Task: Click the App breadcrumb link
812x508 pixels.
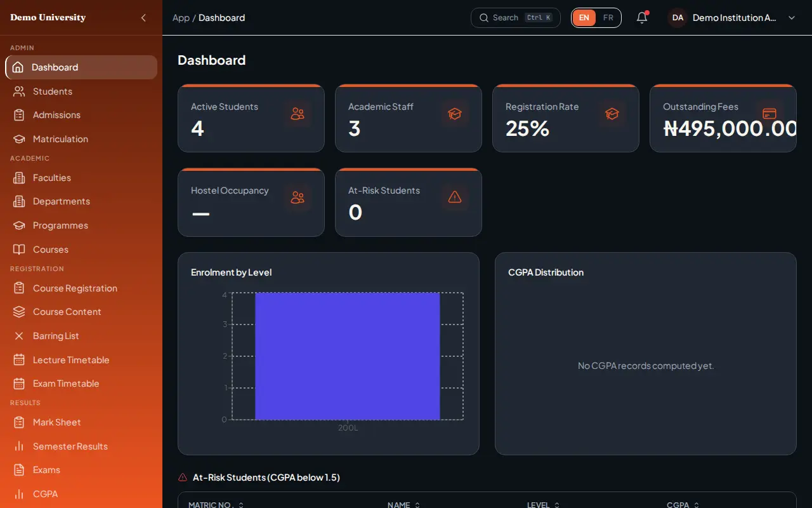Action: tap(181, 18)
